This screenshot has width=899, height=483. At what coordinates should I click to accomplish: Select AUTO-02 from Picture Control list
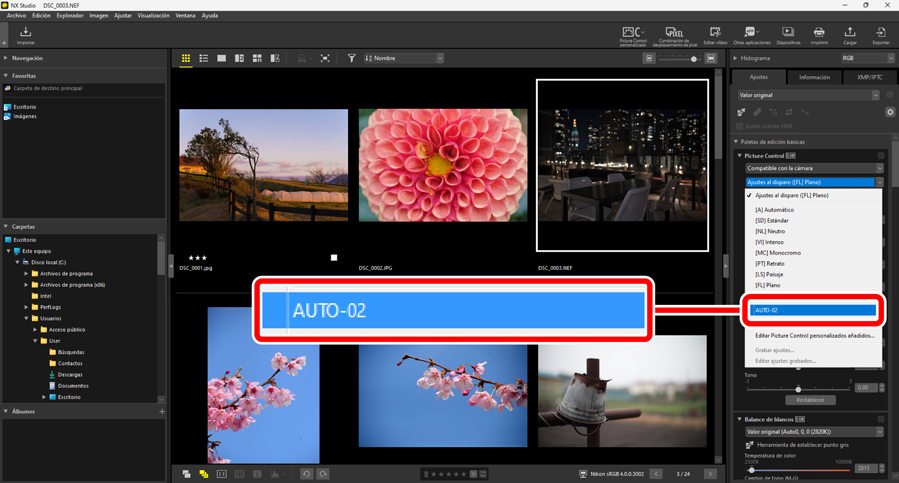click(813, 310)
